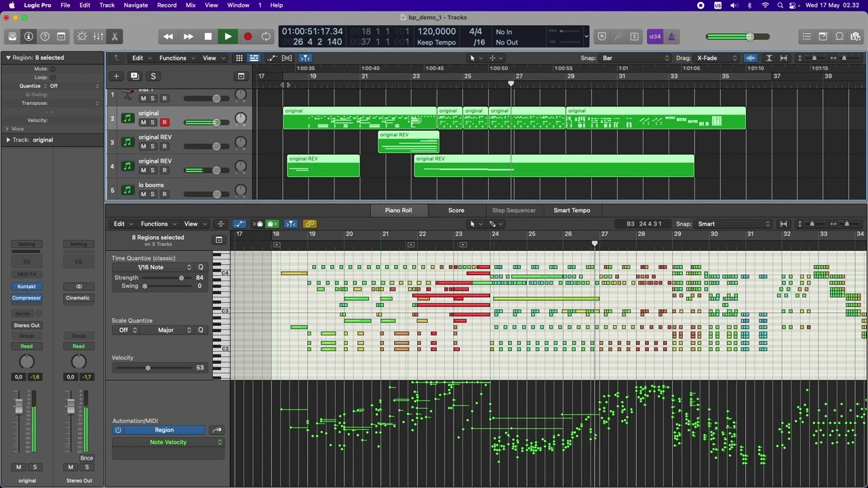The image size is (868, 488).
Task: Open the 1/16 Note quantize dropdown
Action: coord(153,267)
